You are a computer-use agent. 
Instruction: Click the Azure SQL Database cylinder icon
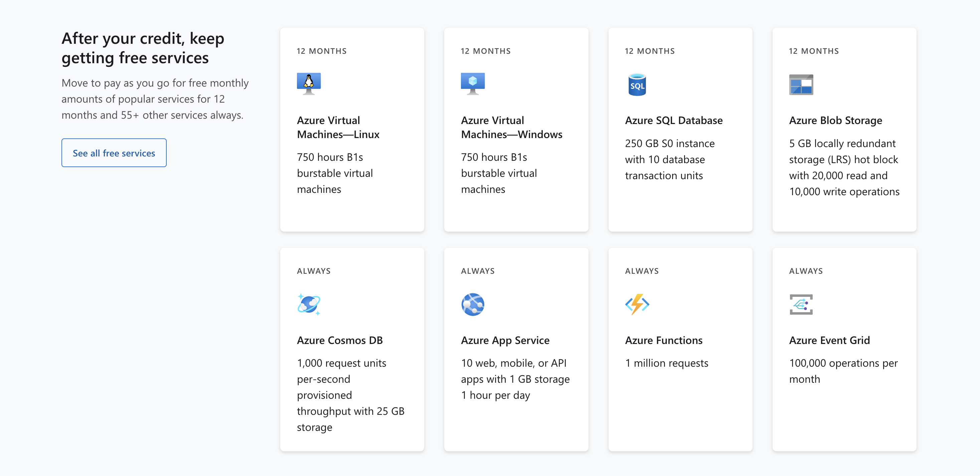point(637,85)
